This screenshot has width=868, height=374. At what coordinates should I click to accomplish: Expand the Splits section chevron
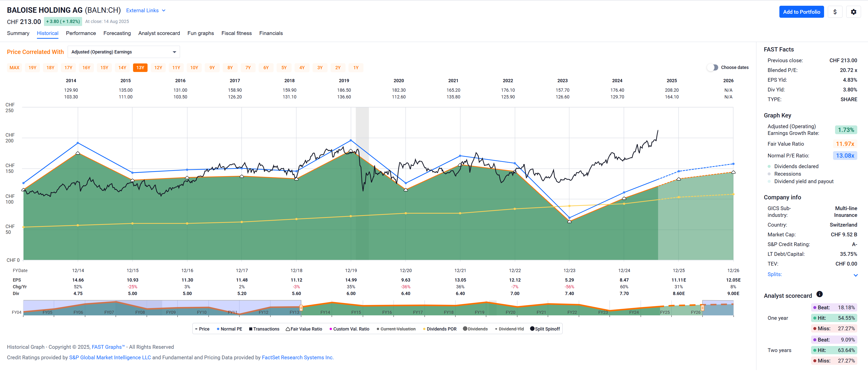pos(855,275)
